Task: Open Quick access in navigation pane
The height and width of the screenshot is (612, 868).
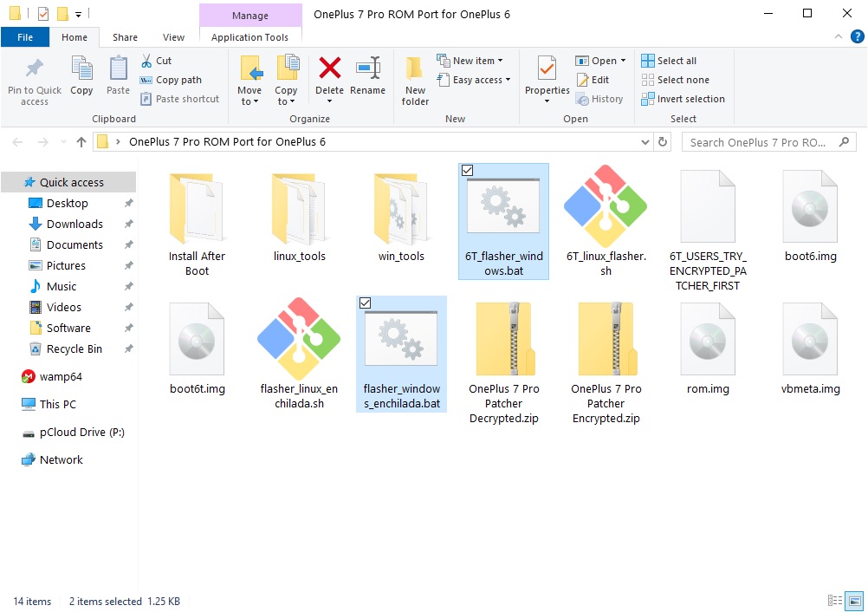Action: [68, 182]
